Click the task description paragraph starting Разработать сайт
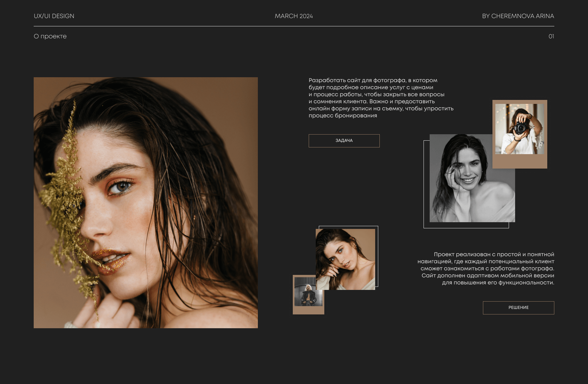 coord(381,98)
